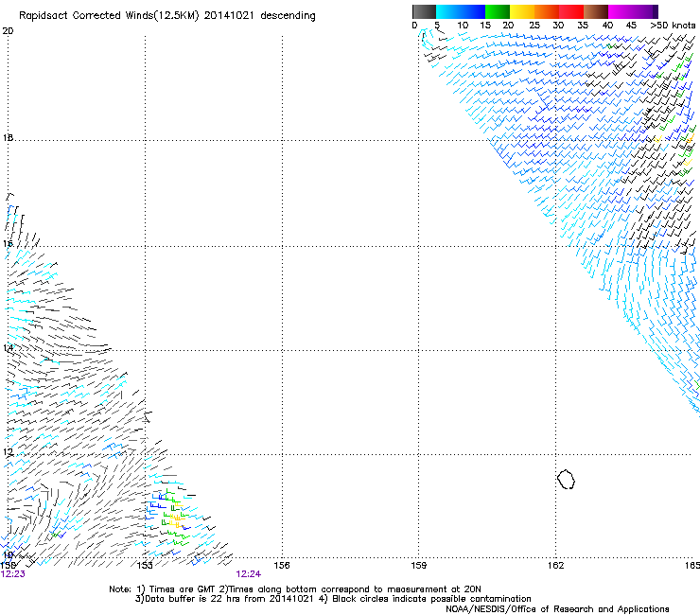Click the purple time label 12:24
Image resolution: width=700 pixels, height=615 pixels.
248,574
